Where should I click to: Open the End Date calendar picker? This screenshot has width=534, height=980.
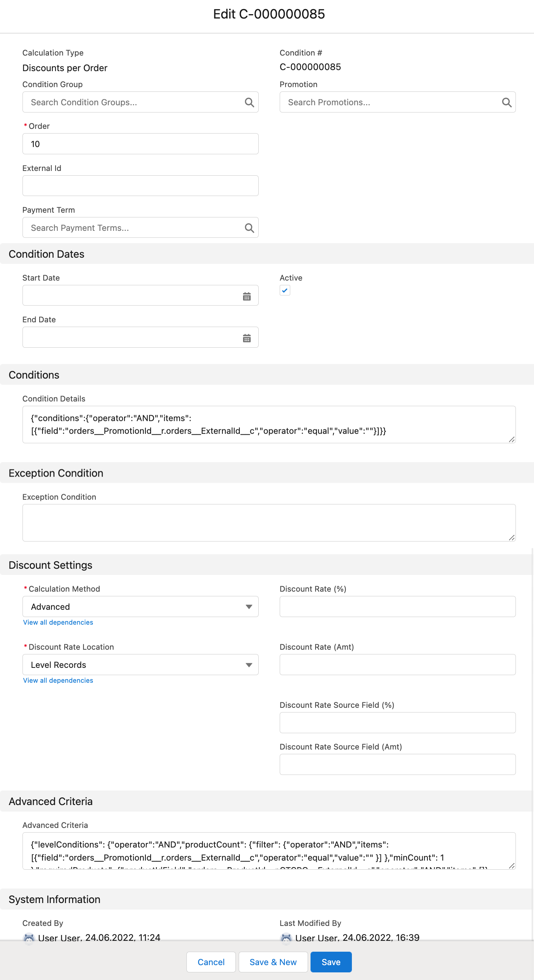(246, 338)
